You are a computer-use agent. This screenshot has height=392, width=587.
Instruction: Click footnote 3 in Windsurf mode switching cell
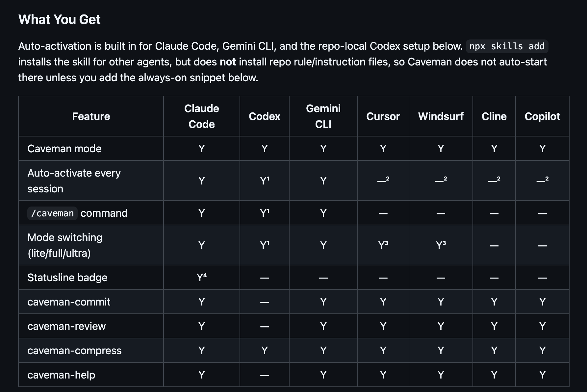click(444, 243)
